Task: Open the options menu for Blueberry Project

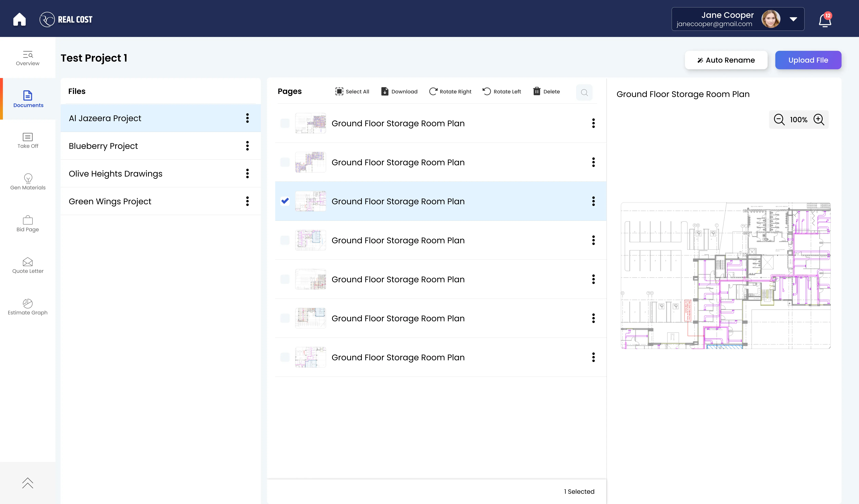Action: click(247, 146)
